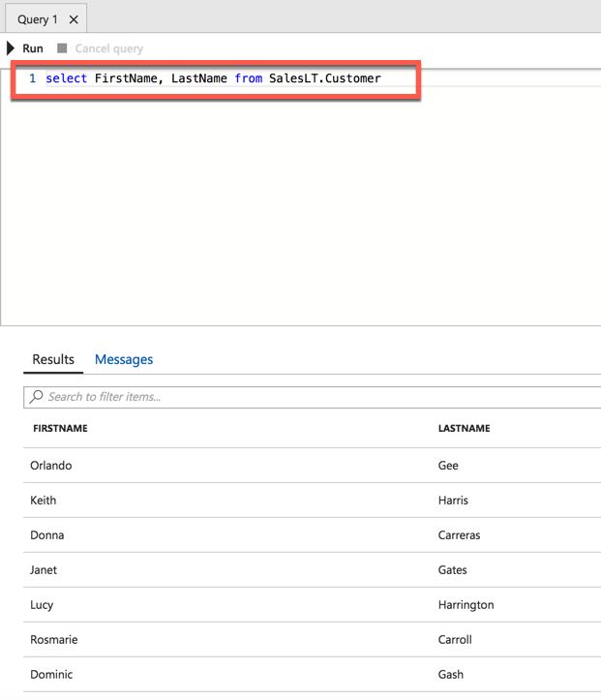Open the Results tab
Screen dimensions: 601x700
click(x=53, y=359)
